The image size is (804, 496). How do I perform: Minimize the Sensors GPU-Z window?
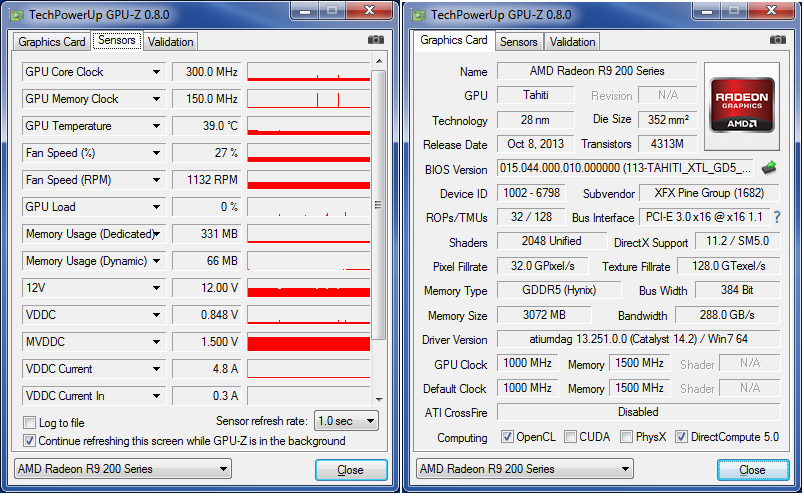305,11
